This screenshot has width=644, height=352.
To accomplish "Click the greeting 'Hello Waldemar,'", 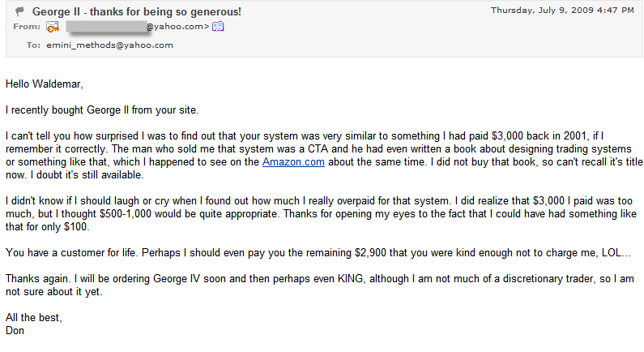I will [45, 84].
